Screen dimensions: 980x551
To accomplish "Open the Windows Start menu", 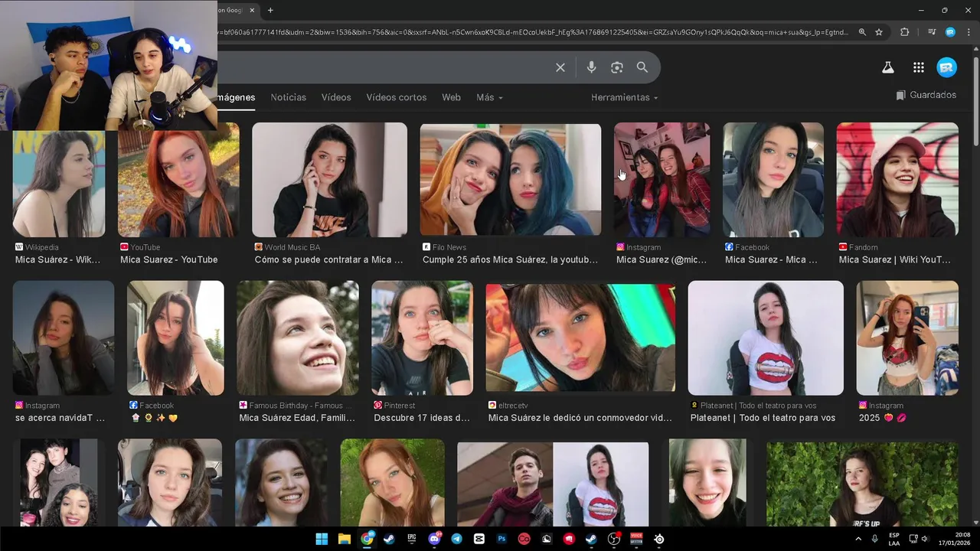I will 322,539.
